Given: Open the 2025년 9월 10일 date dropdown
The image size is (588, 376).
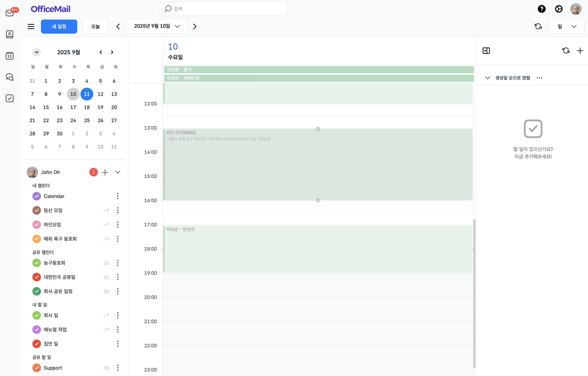Looking at the screenshot, I should pyautogui.click(x=156, y=26).
